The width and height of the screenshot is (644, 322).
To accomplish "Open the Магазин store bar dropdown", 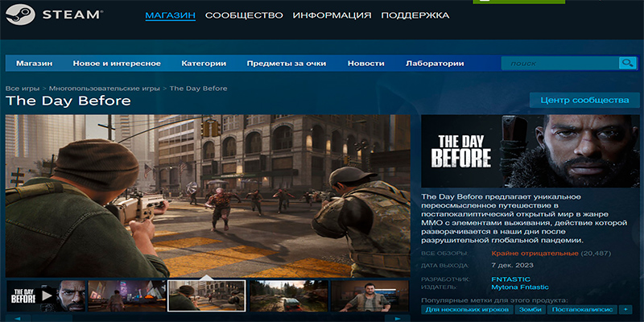I will [34, 64].
